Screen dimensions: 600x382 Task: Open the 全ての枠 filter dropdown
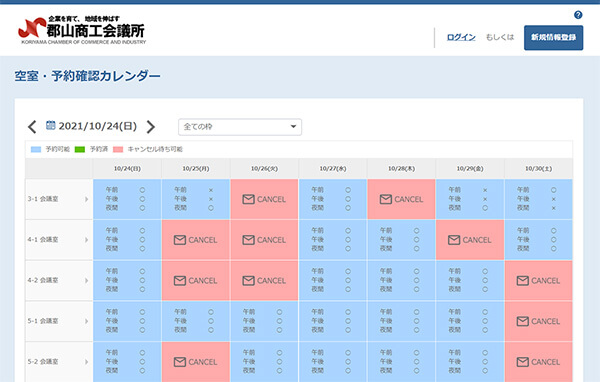(x=240, y=127)
